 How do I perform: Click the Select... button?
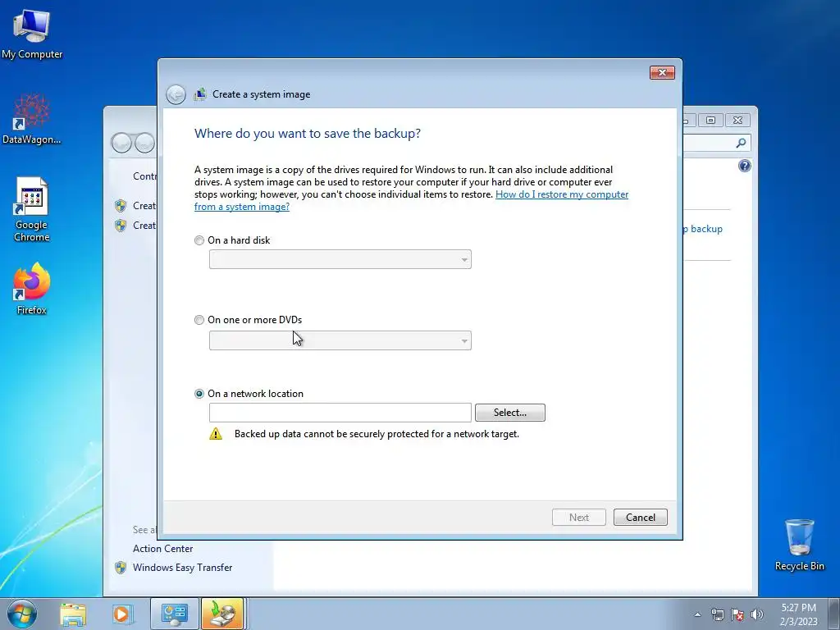510,413
